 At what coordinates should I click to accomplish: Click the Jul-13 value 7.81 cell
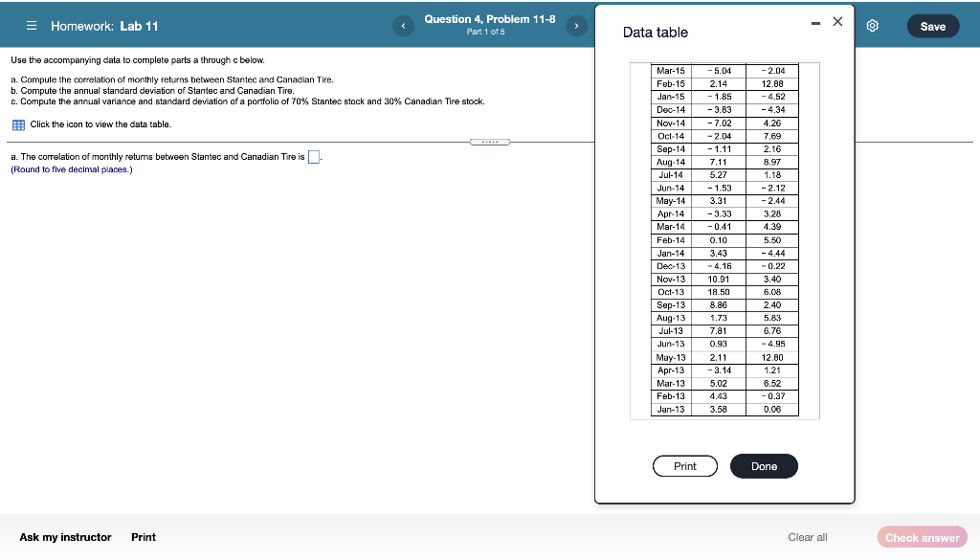tap(718, 331)
